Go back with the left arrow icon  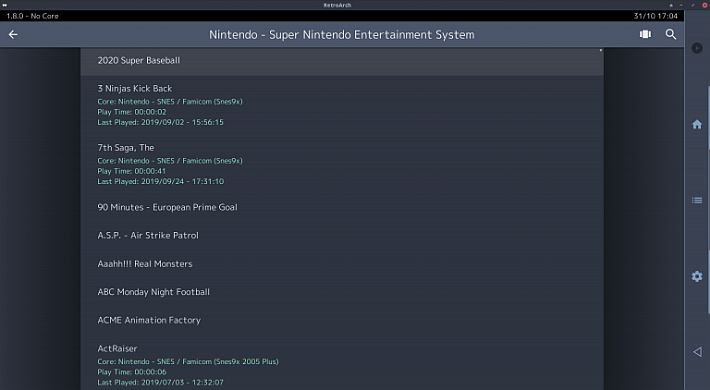click(x=13, y=34)
